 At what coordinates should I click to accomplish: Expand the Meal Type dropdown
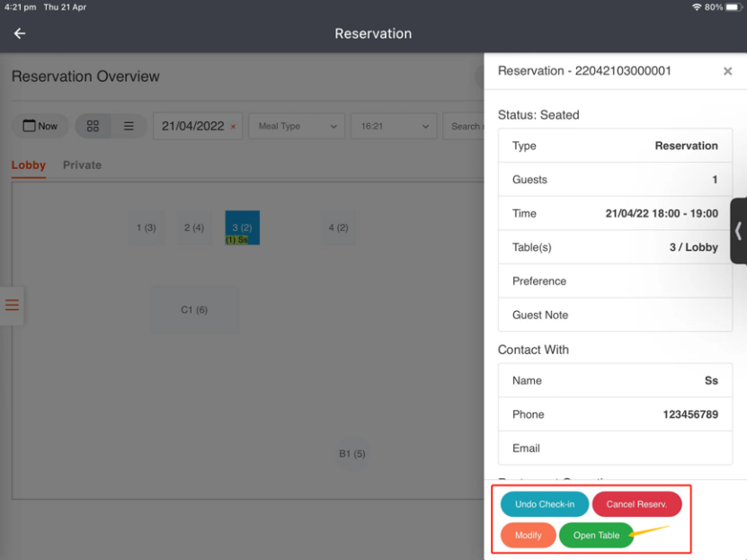296,127
